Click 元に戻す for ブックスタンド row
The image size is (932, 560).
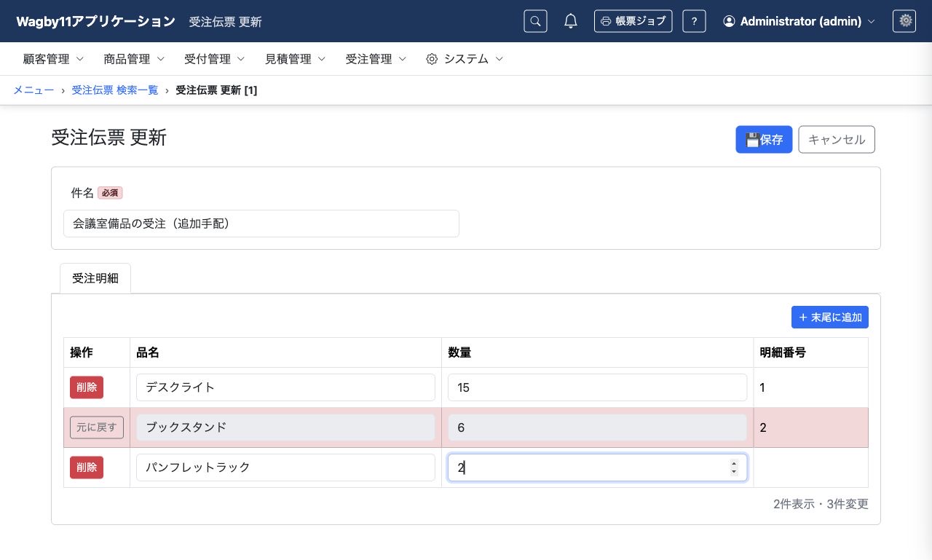pyautogui.click(x=97, y=427)
